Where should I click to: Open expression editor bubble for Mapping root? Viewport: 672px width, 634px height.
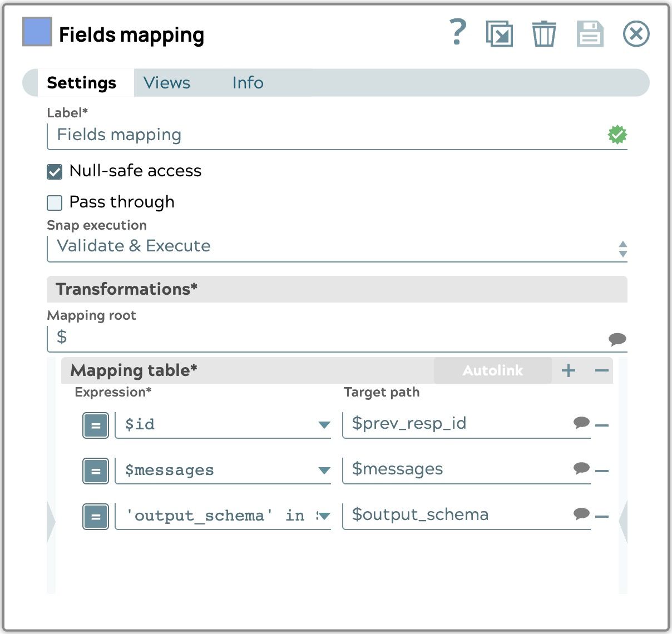(x=617, y=339)
